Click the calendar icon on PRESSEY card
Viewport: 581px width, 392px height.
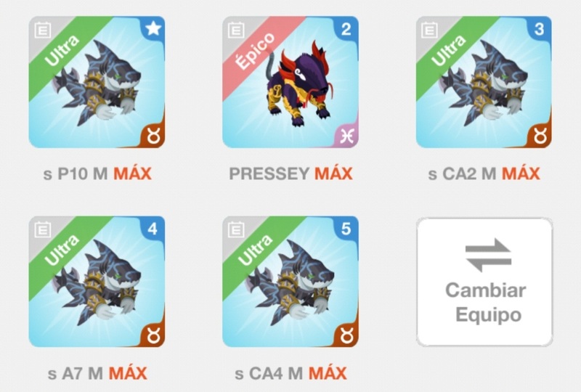[235, 30]
